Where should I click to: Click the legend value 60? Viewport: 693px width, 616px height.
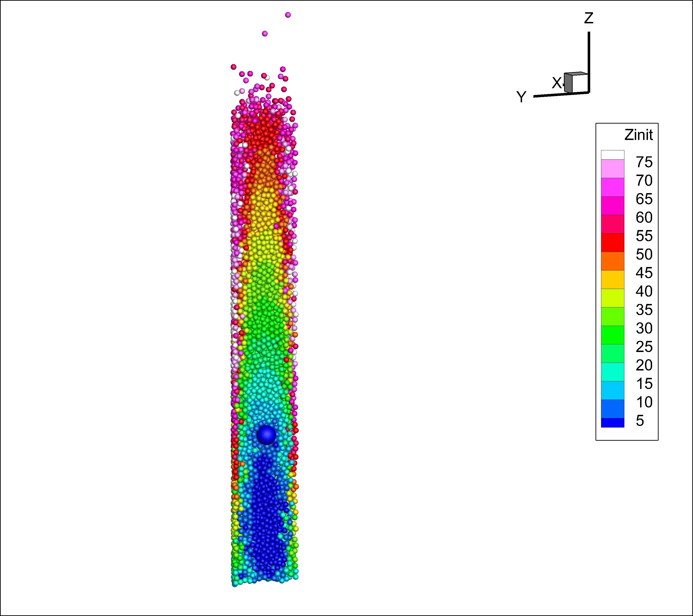pyautogui.click(x=644, y=217)
